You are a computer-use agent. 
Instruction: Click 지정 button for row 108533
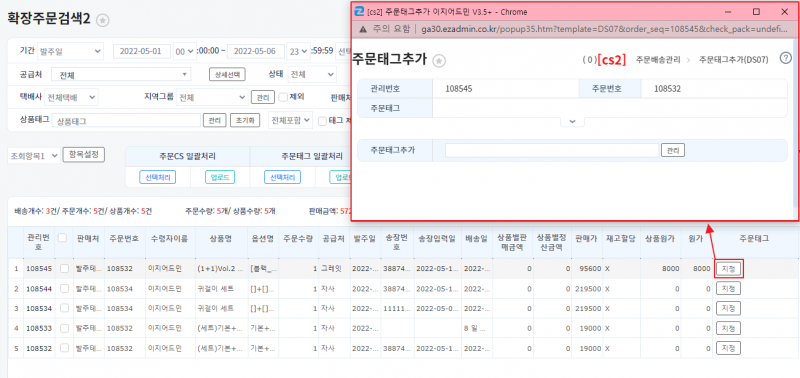click(x=728, y=328)
